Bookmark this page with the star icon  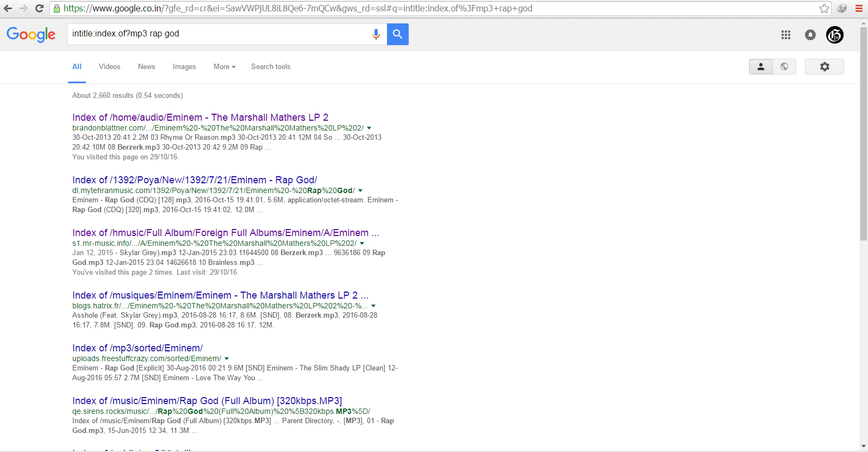[x=824, y=8]
